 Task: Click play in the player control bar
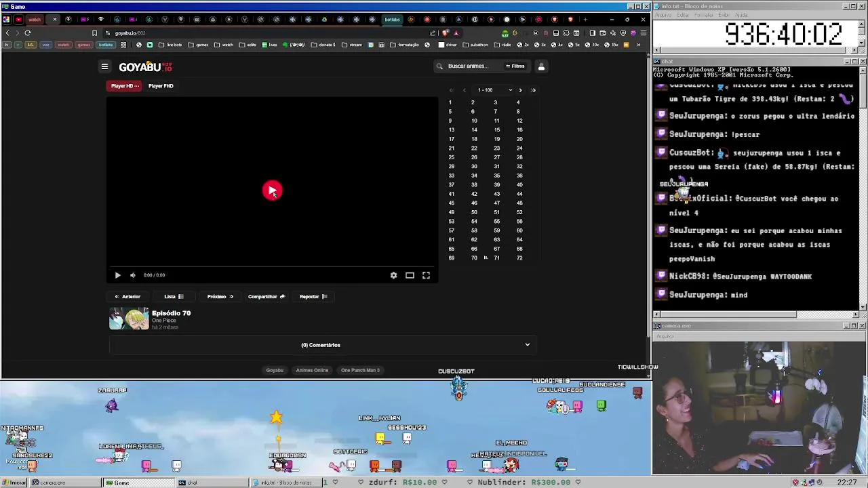pyautogui.click(x=117, y=275)
